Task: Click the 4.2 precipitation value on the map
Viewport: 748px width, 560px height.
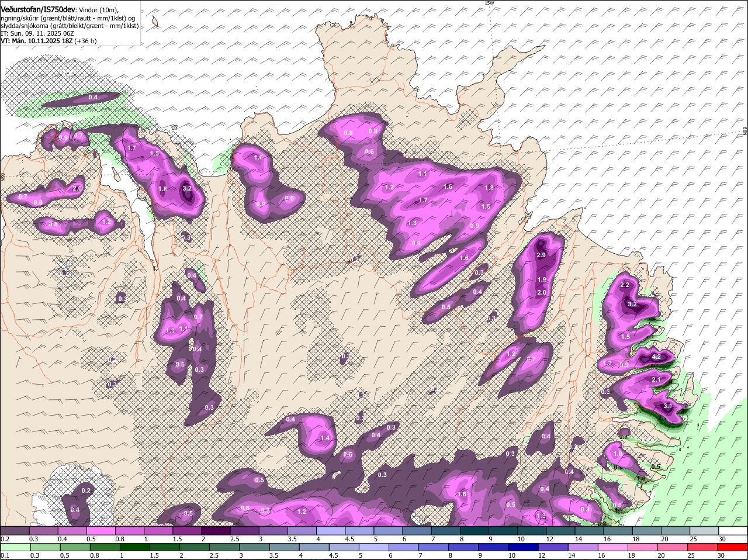Action: [x=656, y=357]
